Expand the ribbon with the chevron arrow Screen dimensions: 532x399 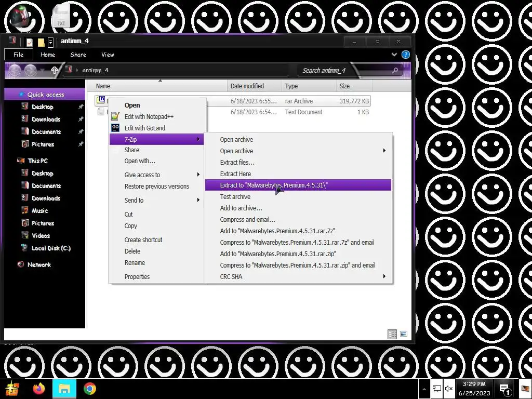pos(394,54)
